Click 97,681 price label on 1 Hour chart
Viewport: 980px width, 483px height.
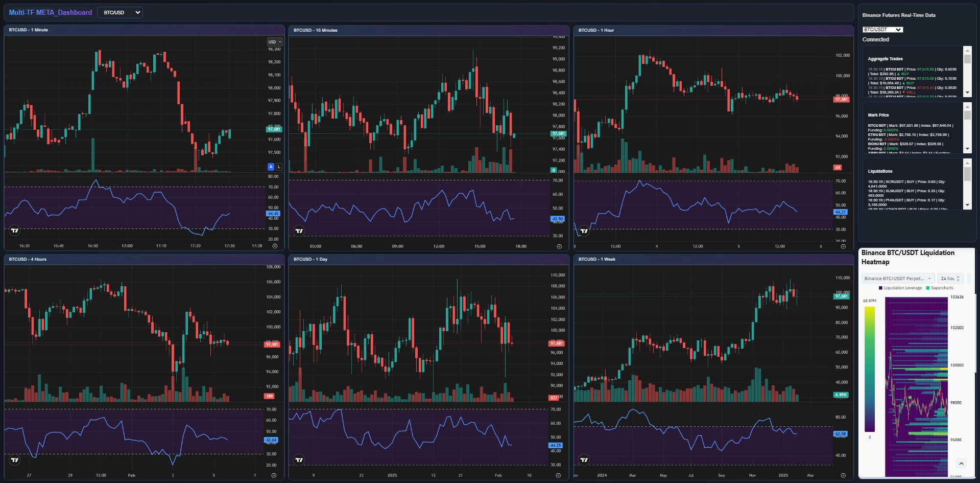[x=842, y=99]
